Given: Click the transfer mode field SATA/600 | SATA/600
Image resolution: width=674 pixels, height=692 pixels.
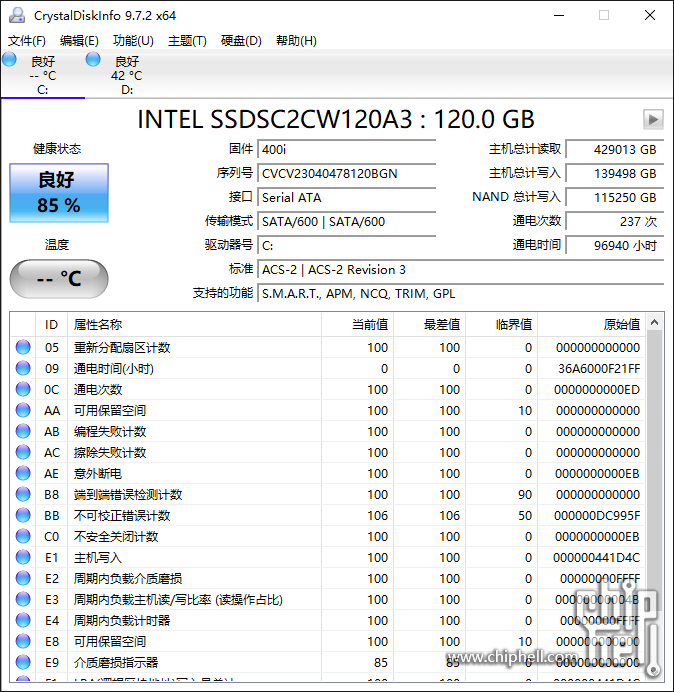Looking at the screenshot, I should coord(346,222).
